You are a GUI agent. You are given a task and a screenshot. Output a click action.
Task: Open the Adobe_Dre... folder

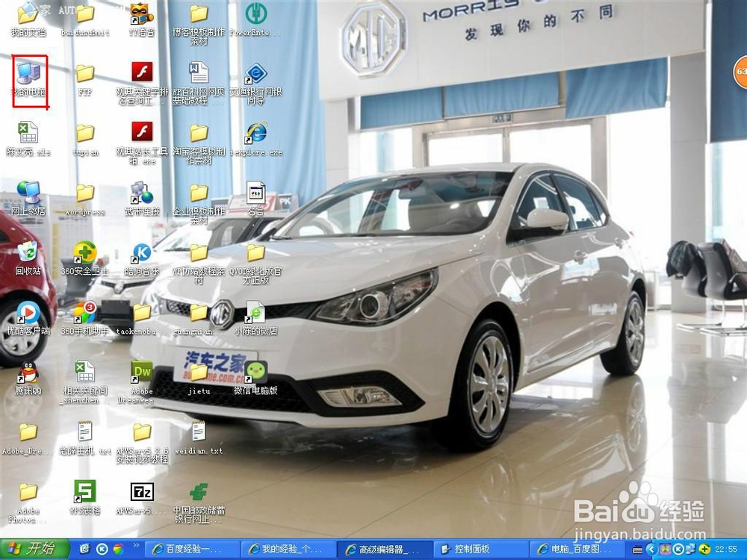click(x=28, y=432)
